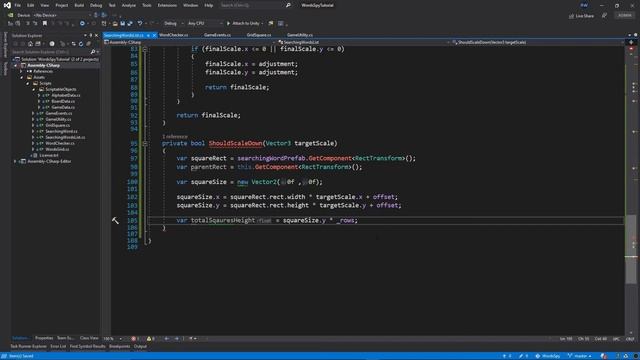Select AlphabetData.cs in Solution Explorer
The image size is (640, 360).
pos(65,95)
